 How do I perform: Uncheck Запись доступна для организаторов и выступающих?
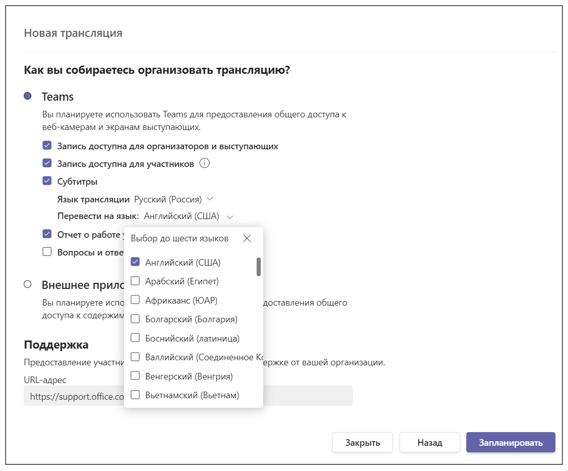[47, 146]
